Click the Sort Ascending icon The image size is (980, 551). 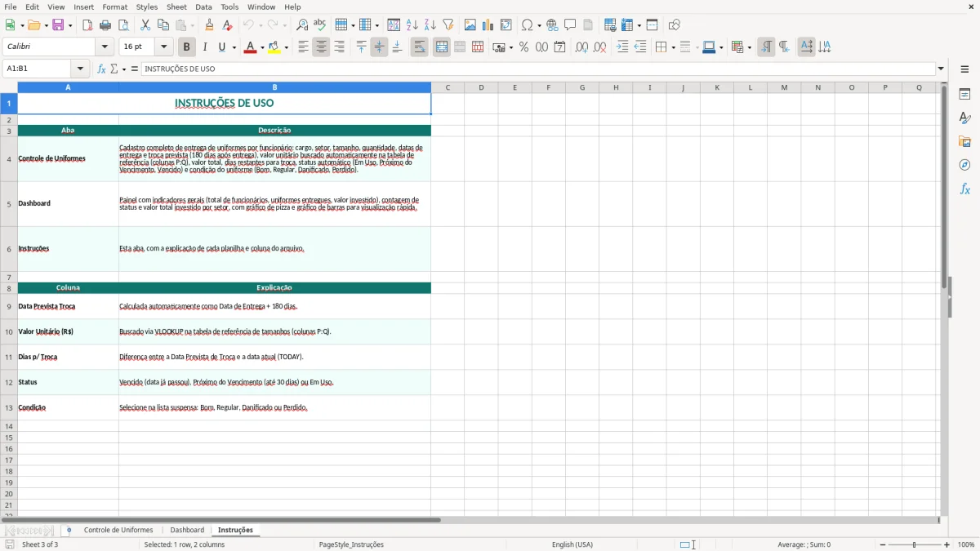[x=412, y=25]
